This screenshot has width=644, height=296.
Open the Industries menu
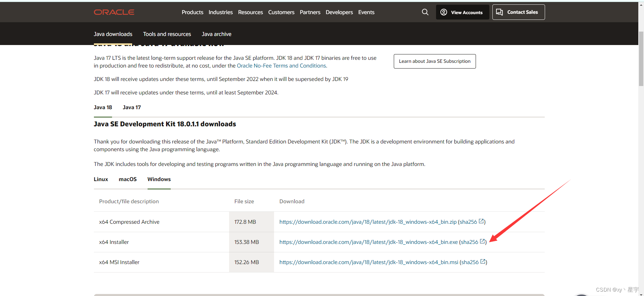tap(221, 12)
